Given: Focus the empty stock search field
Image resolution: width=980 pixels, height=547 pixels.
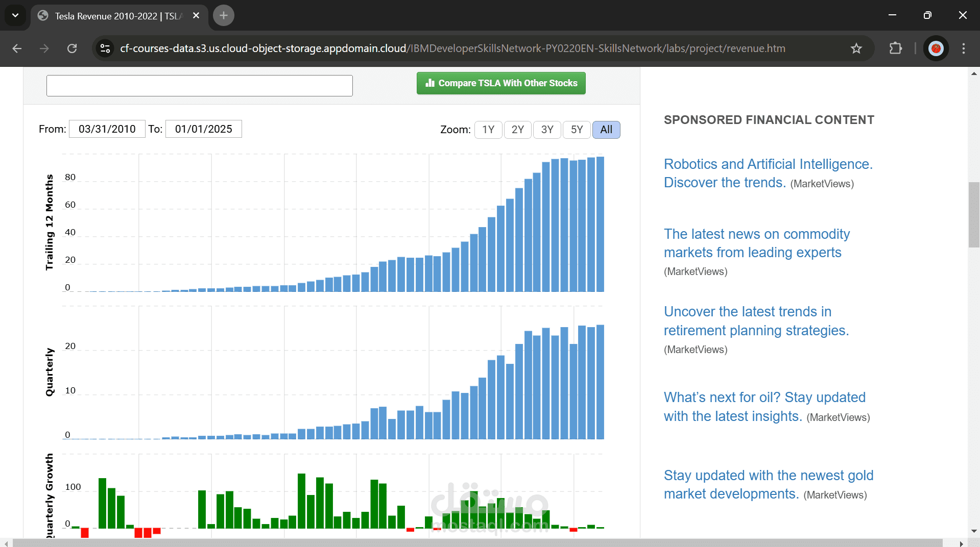Looking at the screenshot, I should pyautogui.click(x=200, y=86).
